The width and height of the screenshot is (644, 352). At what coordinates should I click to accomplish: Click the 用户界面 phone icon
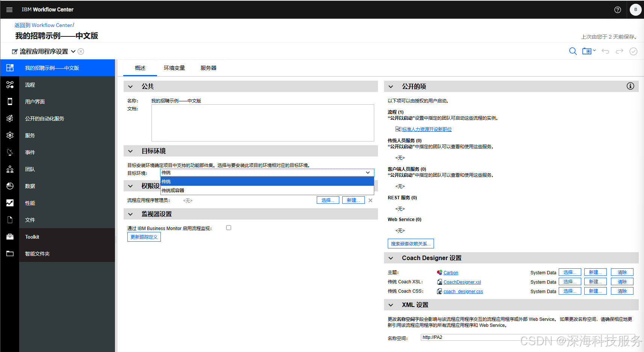click(x=10, y=102)
